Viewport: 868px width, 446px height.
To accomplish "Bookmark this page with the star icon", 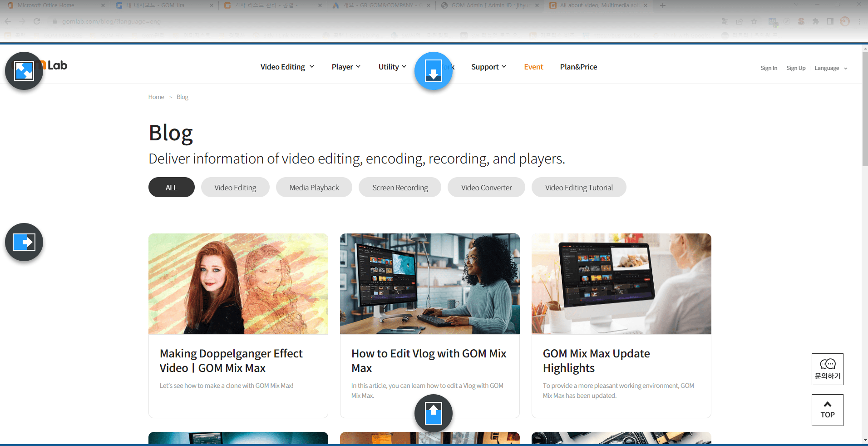I will [x=754, y=21].
